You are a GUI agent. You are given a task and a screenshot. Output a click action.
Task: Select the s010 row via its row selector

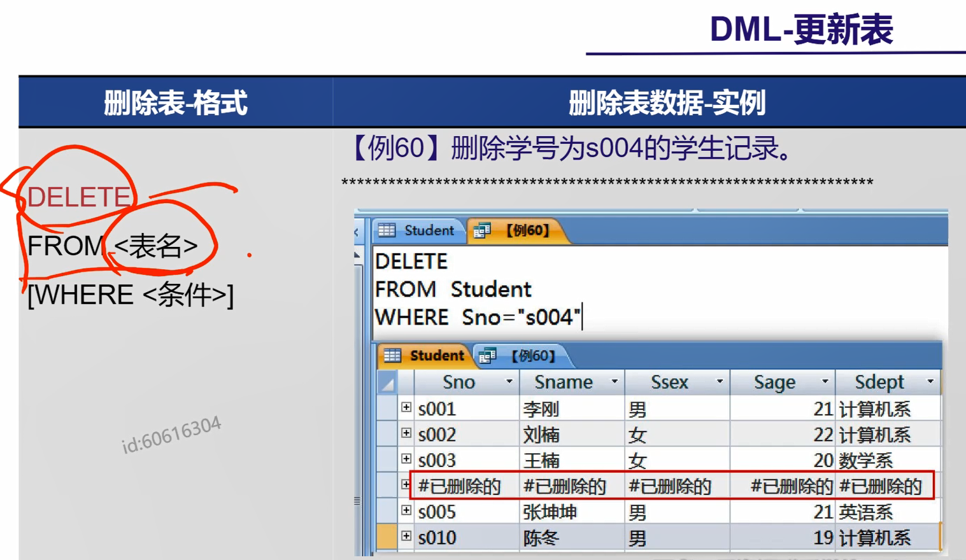tap(387, 537)
